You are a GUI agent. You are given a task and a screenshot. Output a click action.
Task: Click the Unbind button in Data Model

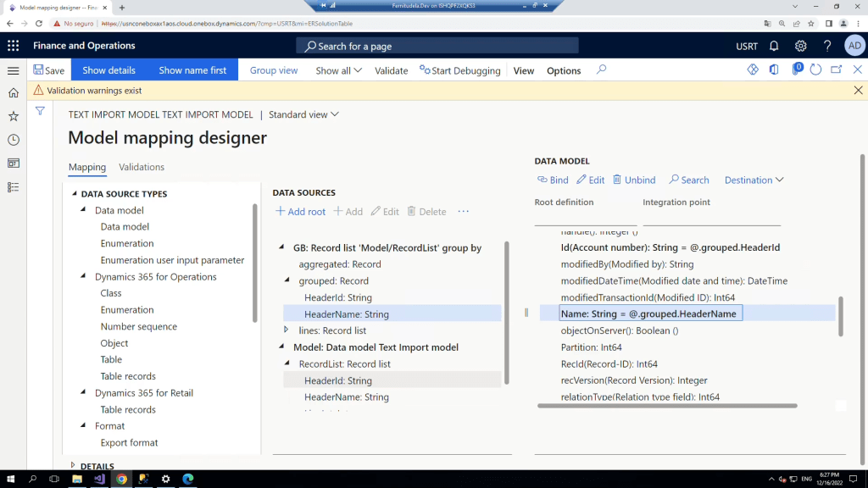633,180
